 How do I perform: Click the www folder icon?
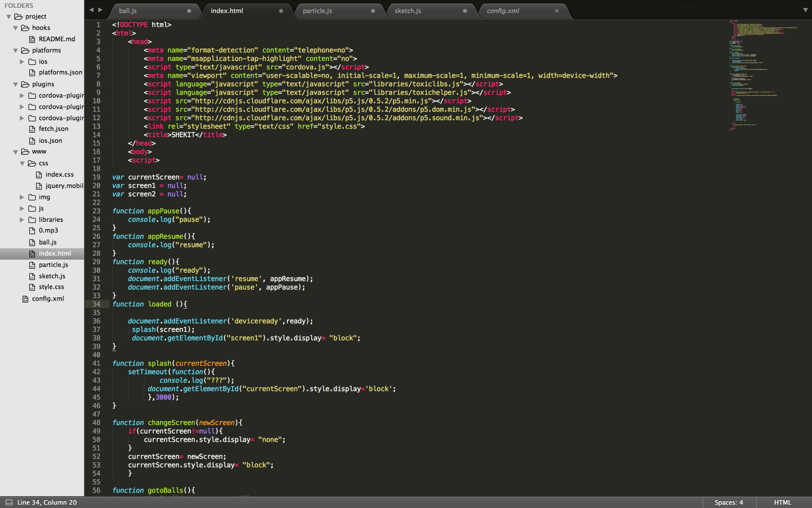[x=25, y=151]
